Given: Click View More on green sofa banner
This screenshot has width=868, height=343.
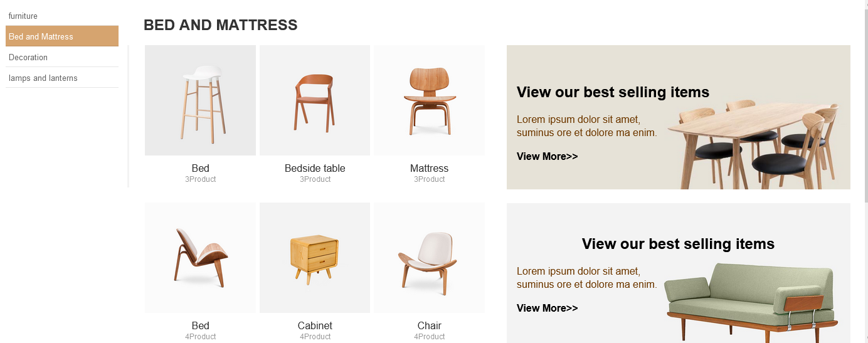Looking at the screenshot, I should (x=547, y=308).
